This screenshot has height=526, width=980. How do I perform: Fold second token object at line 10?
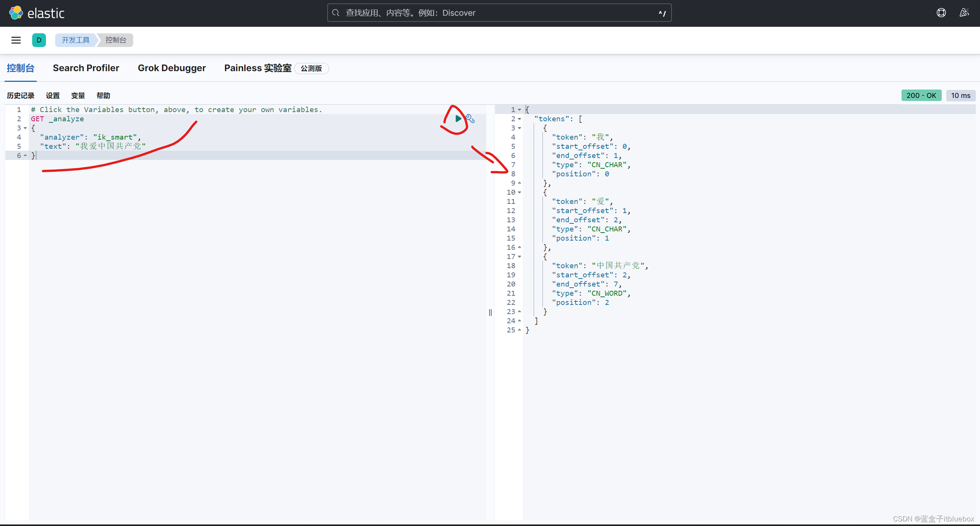[519, 192]
